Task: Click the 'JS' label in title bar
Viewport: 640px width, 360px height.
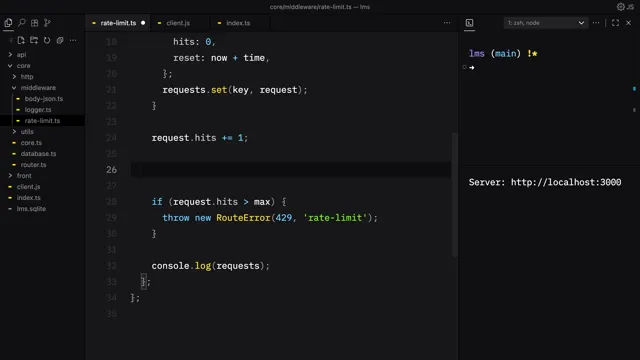Action: [x=631, y=7]
